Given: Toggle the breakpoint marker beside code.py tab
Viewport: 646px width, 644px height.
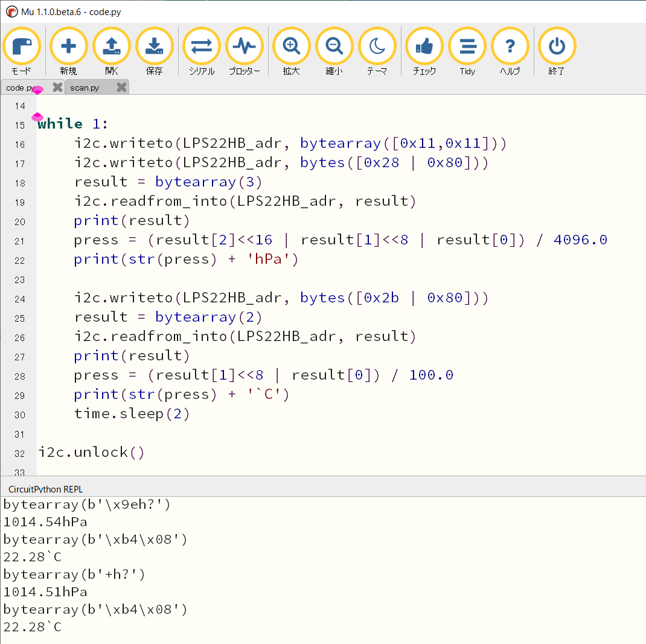Looking at the screenshot, I should click(37, 90).
